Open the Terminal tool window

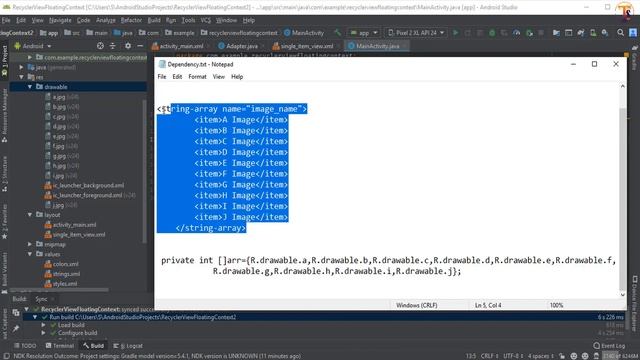tap(60, 346)
